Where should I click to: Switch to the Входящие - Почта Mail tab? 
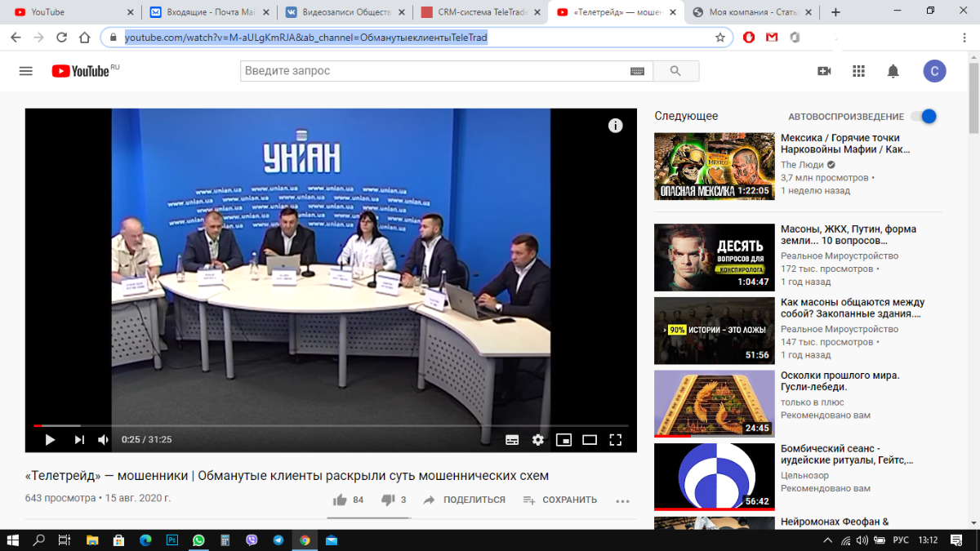[x=208, y=12]
